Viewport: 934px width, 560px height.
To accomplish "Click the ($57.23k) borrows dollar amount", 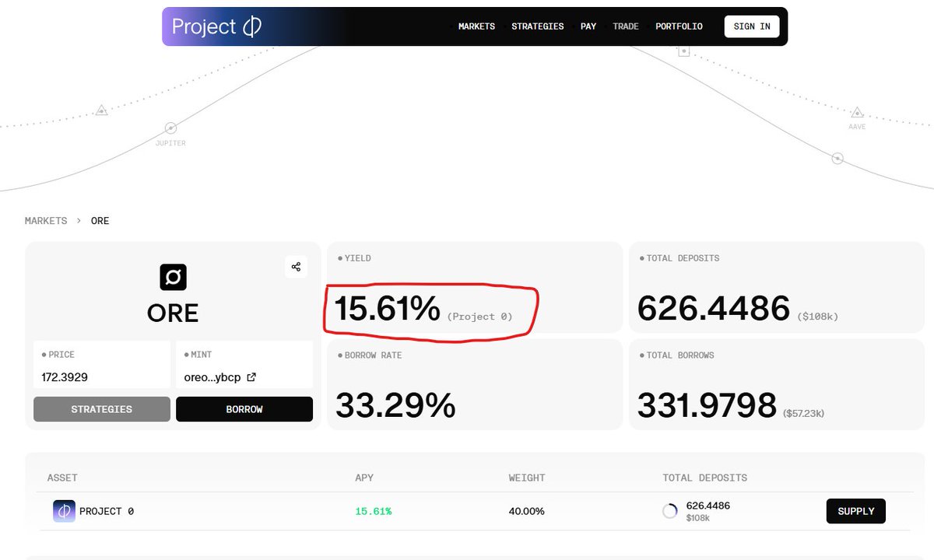I will coord(803,414).
